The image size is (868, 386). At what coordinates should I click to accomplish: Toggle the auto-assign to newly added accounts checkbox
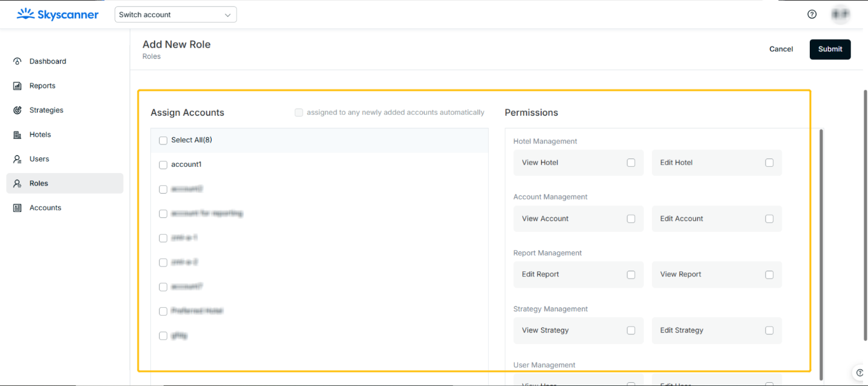point(299,112)
